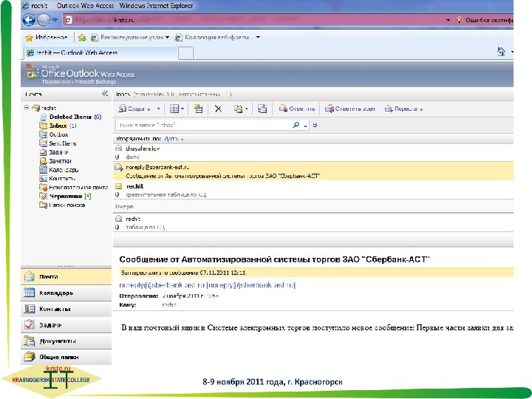Viewport: 532px width, 399px height.
Task: Click the move to folder toolbar icon
Action: coord(198,109)
